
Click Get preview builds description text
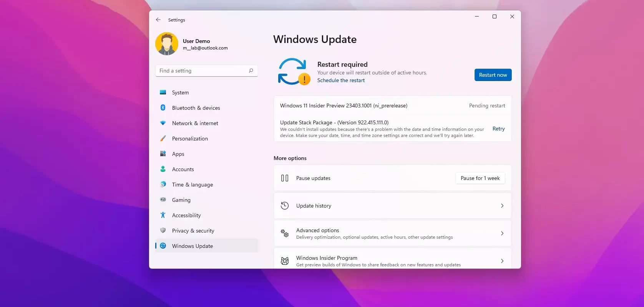pos(378,265)
